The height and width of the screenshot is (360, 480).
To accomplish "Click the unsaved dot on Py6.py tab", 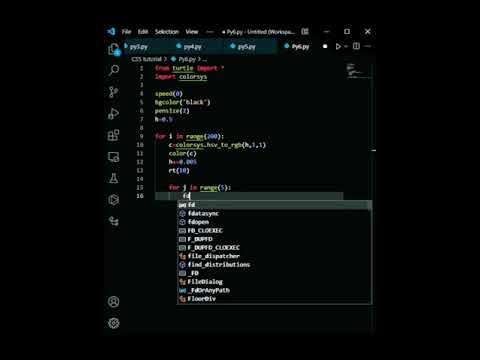I will click(x=325, y=46).
